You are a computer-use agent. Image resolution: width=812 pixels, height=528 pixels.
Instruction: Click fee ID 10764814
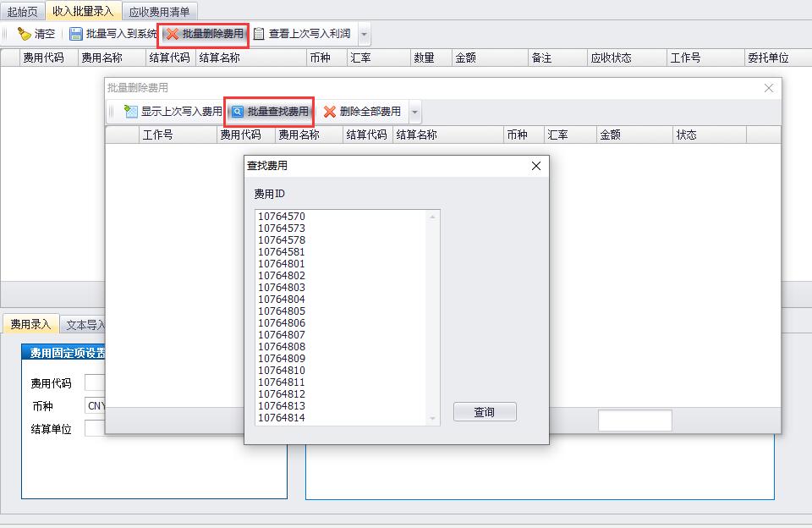click(282, 418)
